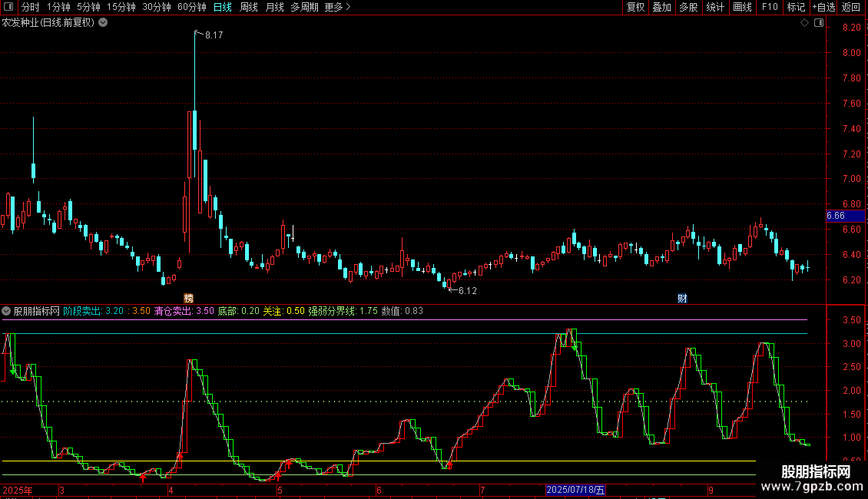Click the 榜 ranking badge under chart
The width and height of the screenshot is (868, 499).
[x=188, y=298]
